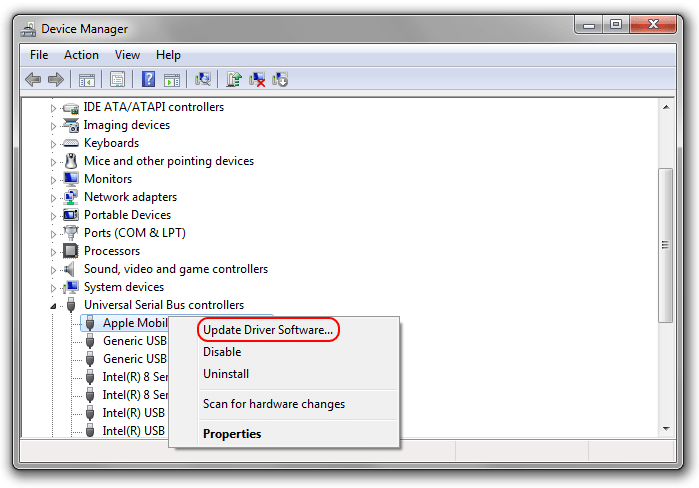Viewport: 699px width, 488px height.
Task: Click the scrollbar up arrow
Action: pyautogui.click(x=666, y=107)
